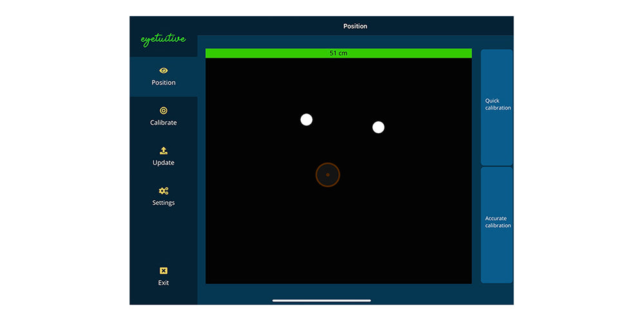Click the eye icon above Position

(x=164, y=70)
